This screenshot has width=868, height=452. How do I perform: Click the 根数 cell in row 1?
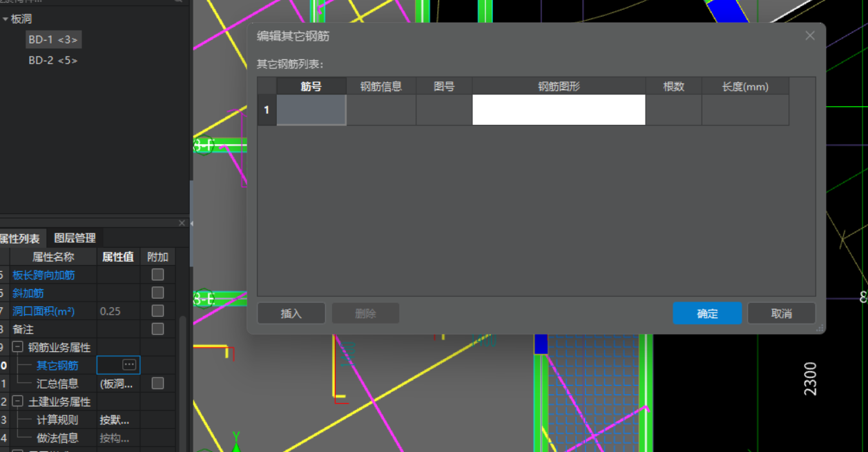(673, 110)
